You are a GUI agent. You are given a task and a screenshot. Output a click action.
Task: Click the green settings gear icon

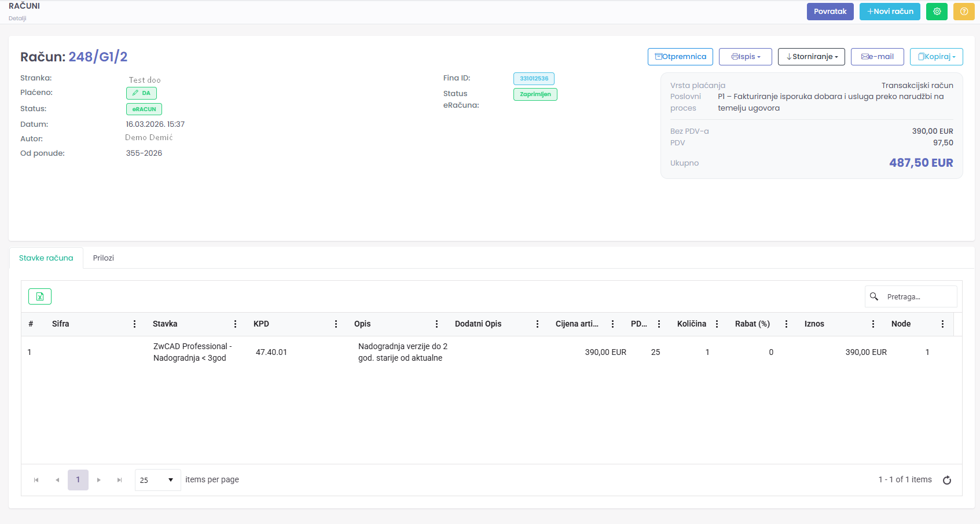937,12
